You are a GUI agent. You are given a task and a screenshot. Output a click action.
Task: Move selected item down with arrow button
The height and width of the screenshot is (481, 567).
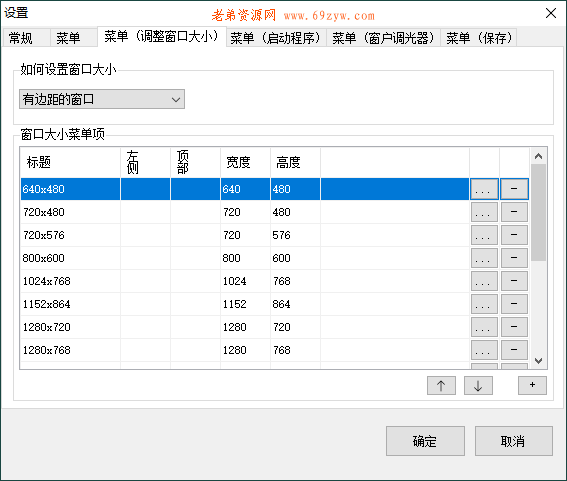point(478,386)
